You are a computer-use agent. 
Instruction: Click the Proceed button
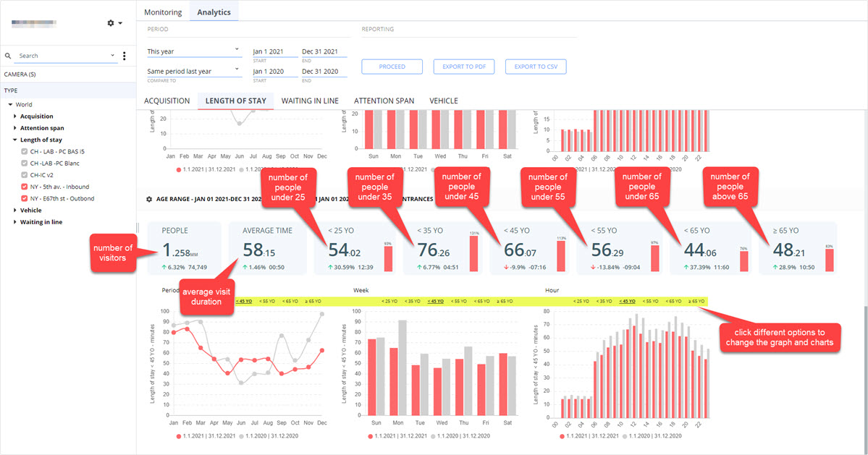pyautogui.click(x=392, y=67)
